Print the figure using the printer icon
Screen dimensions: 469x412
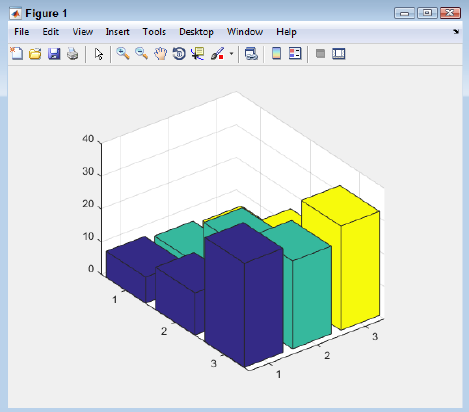pos(73,53)
